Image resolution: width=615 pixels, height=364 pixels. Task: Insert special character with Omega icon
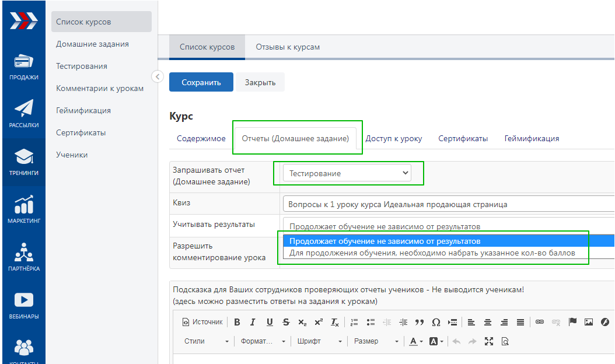pyautogui.click(x=436, y=322)
